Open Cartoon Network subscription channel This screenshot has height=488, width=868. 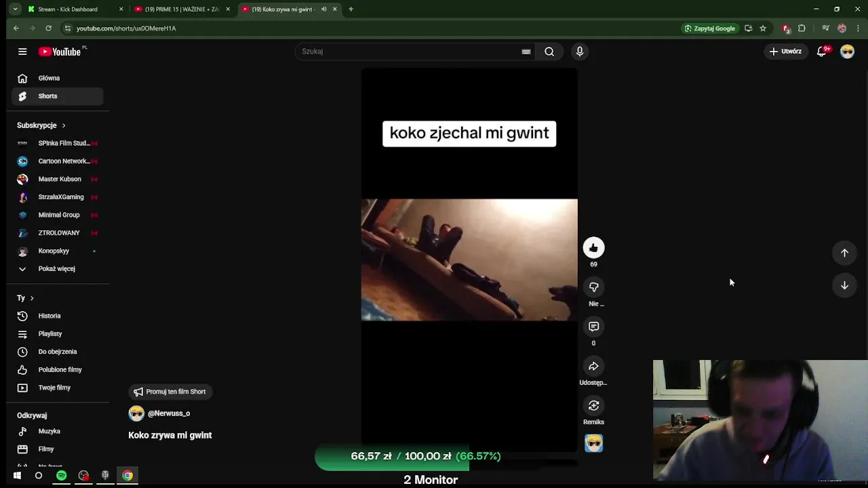pos(57,161)
